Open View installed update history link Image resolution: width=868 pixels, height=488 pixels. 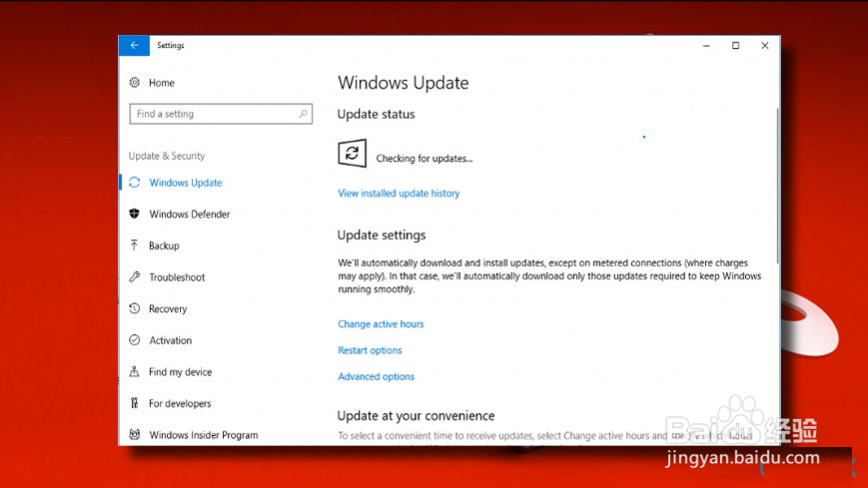coord(399,193)
